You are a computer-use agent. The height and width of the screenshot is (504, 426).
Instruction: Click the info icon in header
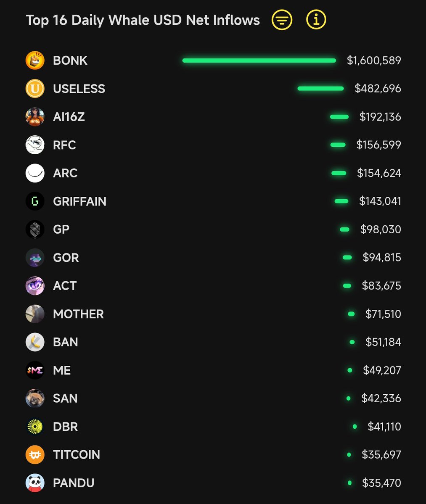[316, 20]
